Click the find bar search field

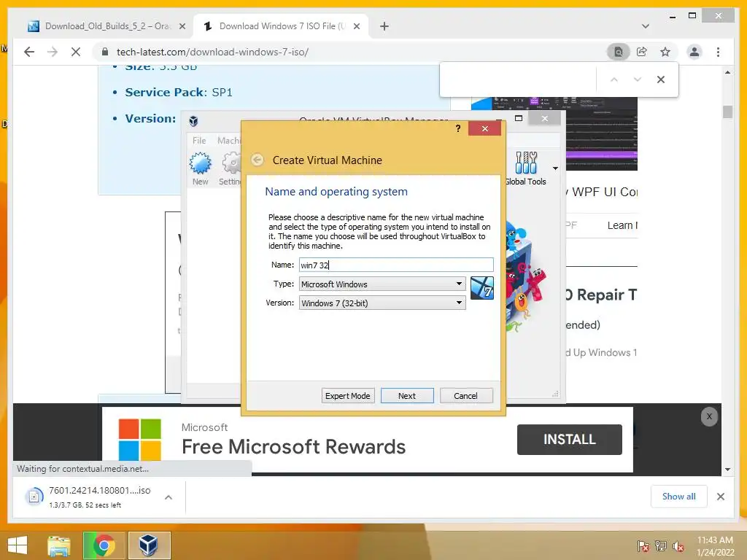click(x=519, y=79)
